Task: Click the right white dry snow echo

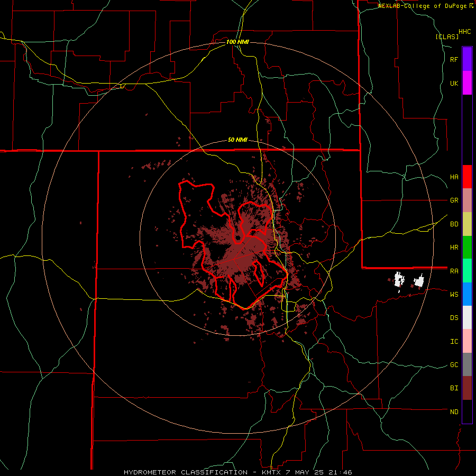Action: [419, 281]
